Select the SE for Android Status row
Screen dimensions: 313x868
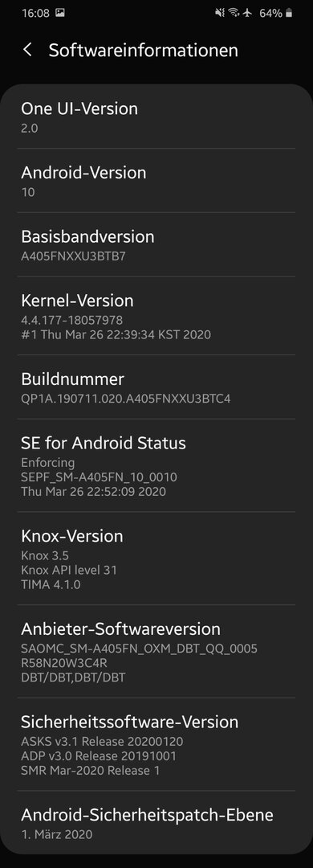[x=156, y=465]
